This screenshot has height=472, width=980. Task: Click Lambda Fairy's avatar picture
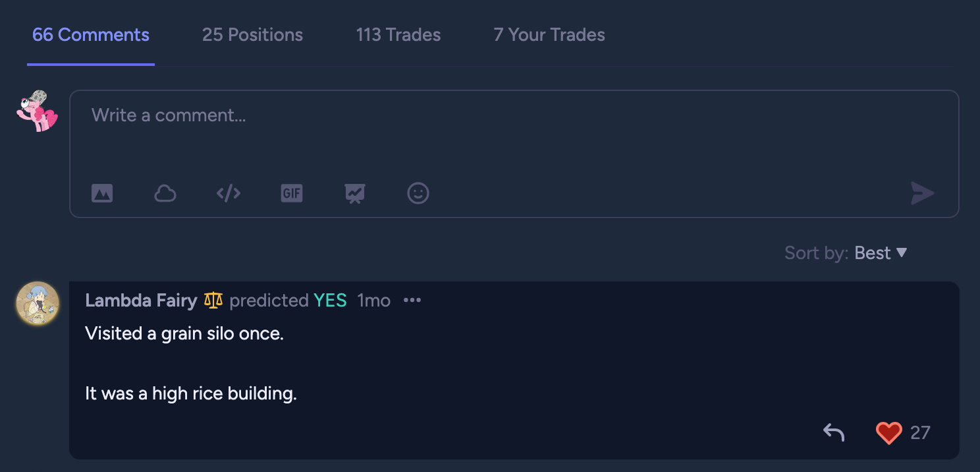pyautogui.click(x=38, y=303)
